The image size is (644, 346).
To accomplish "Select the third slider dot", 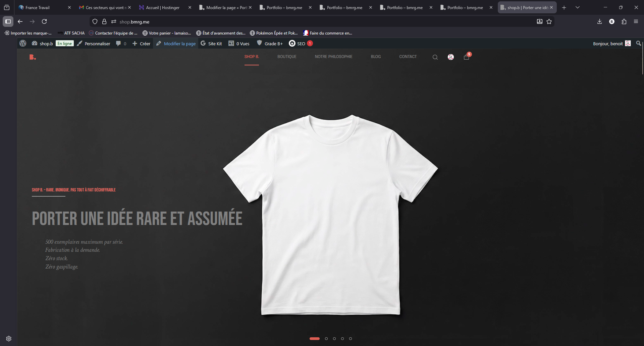I will tap(334, 339).
